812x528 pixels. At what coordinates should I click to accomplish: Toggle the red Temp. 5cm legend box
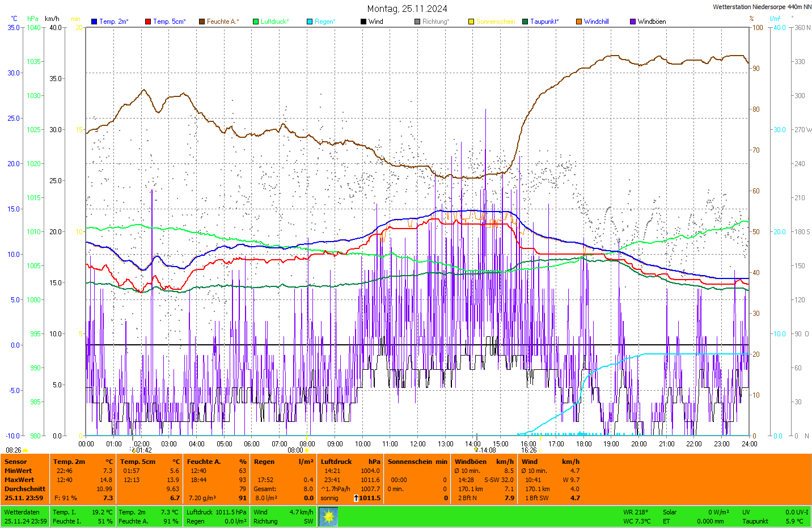pos(148,22)
